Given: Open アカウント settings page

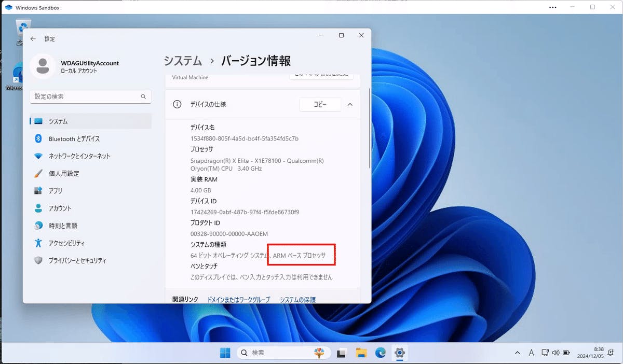Looking at the screenshot, I should tap(60, 208).
